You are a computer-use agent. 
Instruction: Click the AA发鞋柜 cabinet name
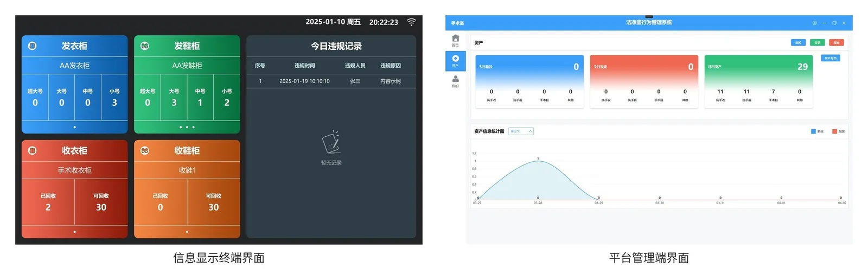click(187, 66)
